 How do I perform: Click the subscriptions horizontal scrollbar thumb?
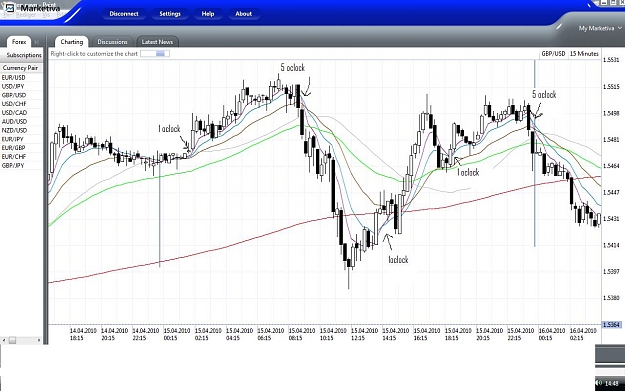[12, 340]
